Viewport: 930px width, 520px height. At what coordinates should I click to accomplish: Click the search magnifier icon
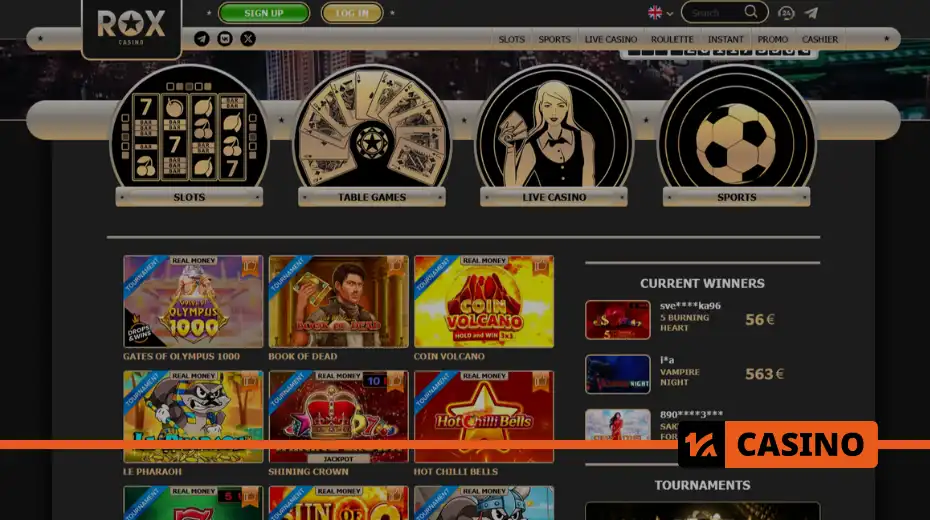point(751,12)
